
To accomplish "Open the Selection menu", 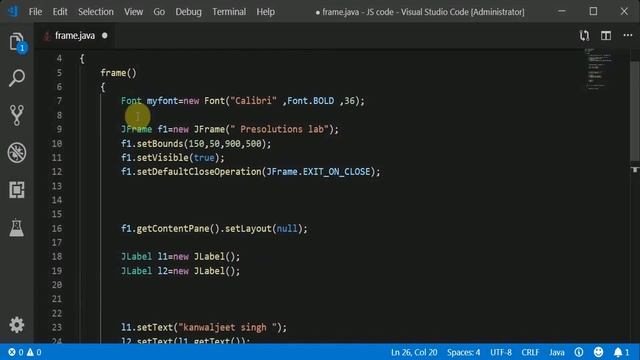I will point(96,12).
